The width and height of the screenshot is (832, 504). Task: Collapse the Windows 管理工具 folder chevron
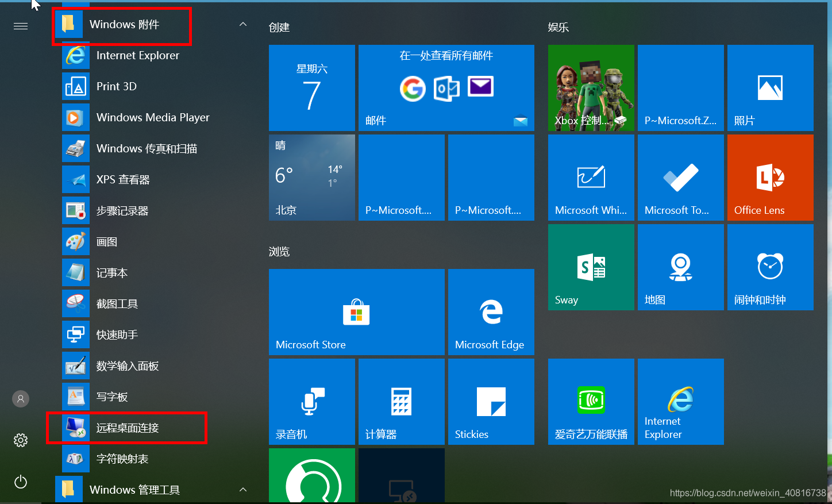(x=243, y=490)
